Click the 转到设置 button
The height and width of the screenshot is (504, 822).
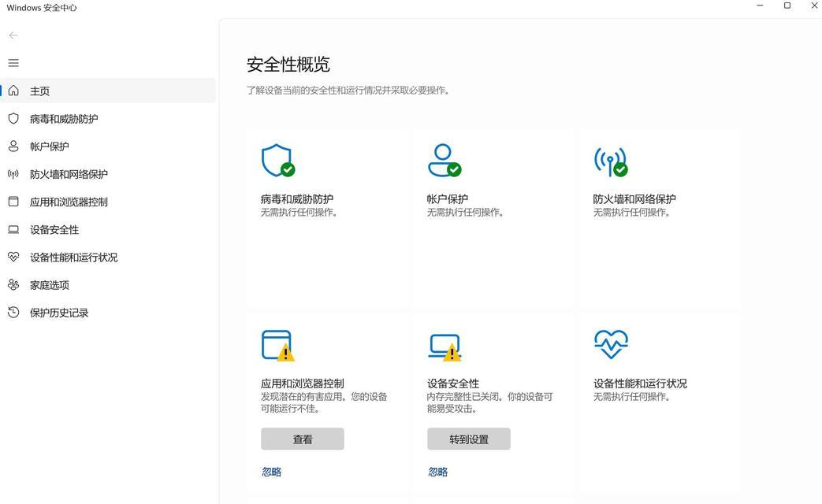469,439
